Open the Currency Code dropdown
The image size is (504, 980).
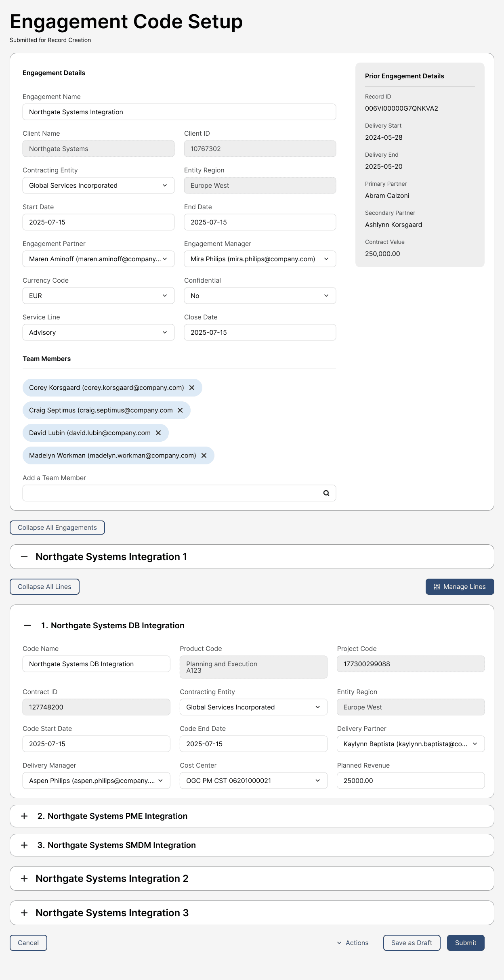click(x=98, y=296)
